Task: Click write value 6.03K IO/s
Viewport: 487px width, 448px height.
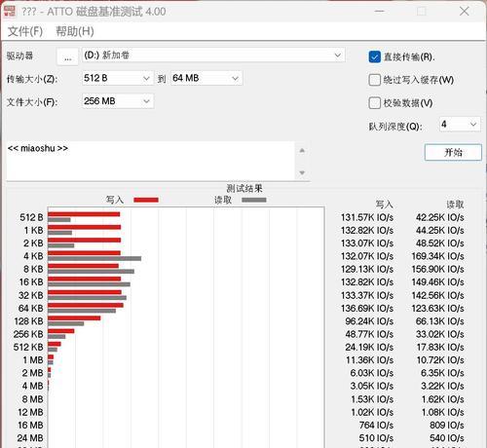Action: click(372, 373)
